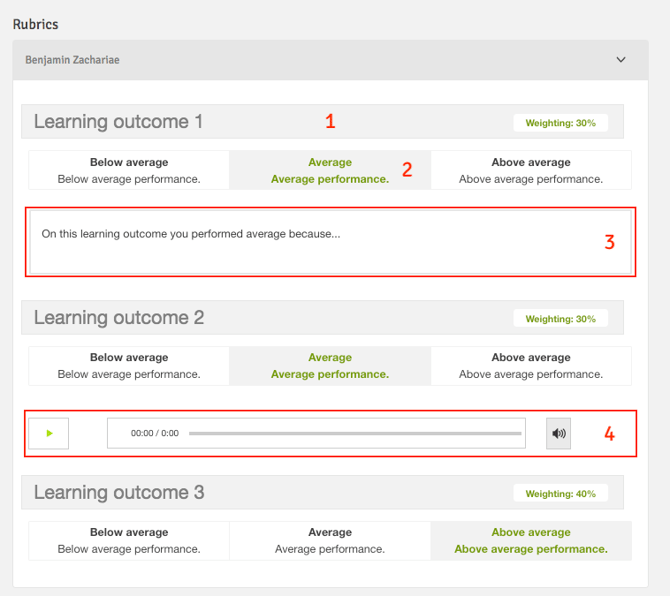Screen dimensions: 670x596
Task: Choose Average for Learning outcome 2
Action: point(330,365)
